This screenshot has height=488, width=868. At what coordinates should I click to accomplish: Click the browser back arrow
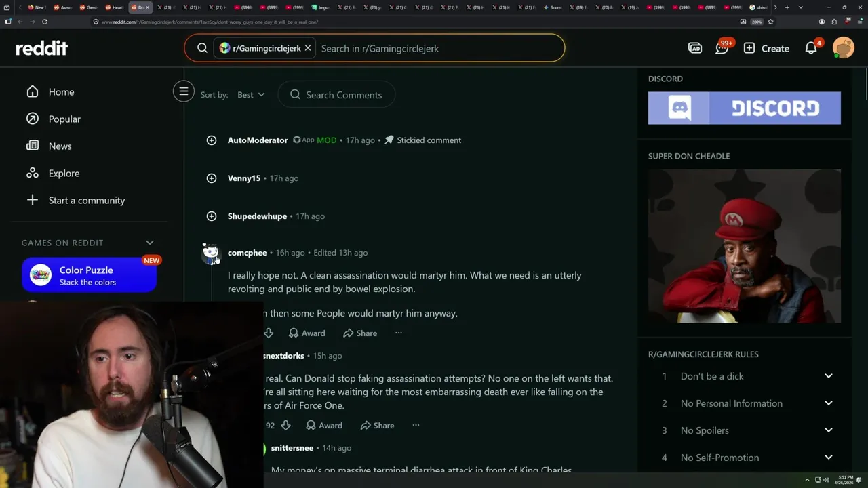(20, 22)
